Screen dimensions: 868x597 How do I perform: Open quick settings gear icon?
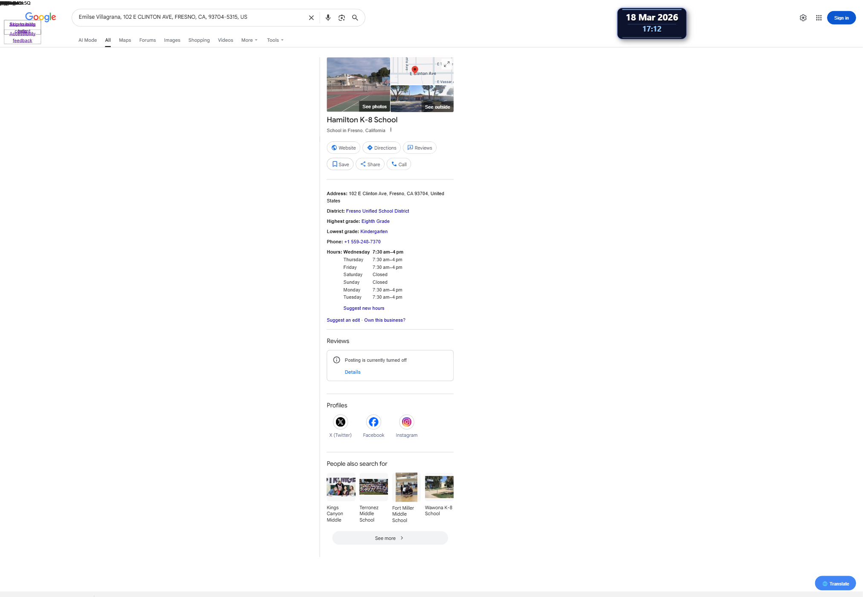pos(803,18)
